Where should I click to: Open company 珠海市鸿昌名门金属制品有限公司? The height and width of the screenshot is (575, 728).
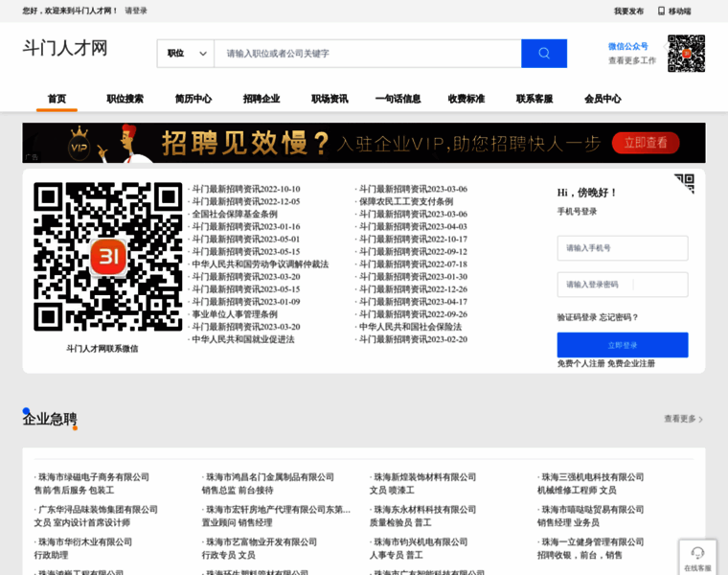click(x=270, y=477)
